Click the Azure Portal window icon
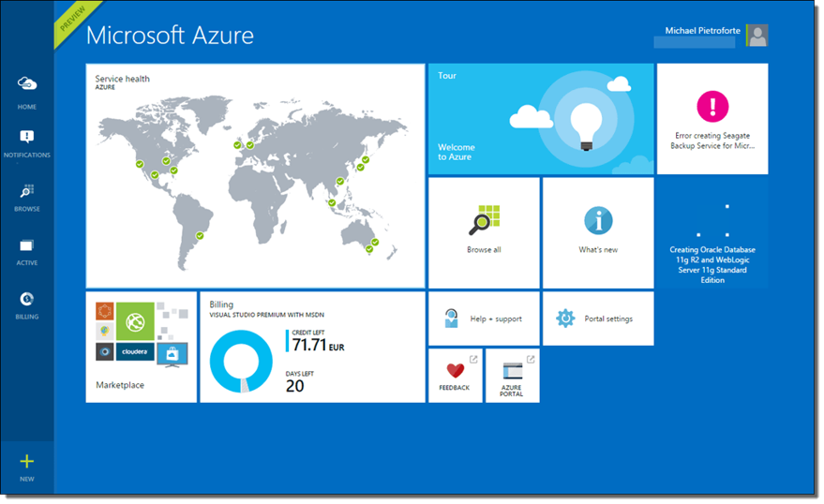 tap(513, 371)
